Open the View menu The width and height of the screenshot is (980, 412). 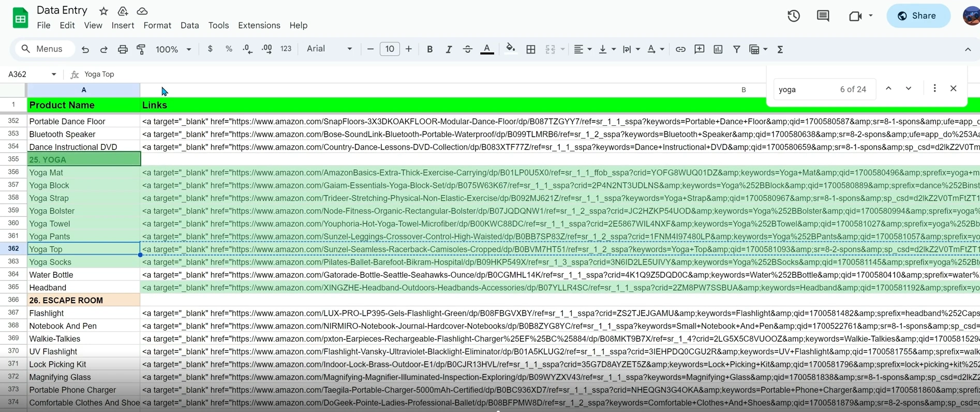pos(93,25)
